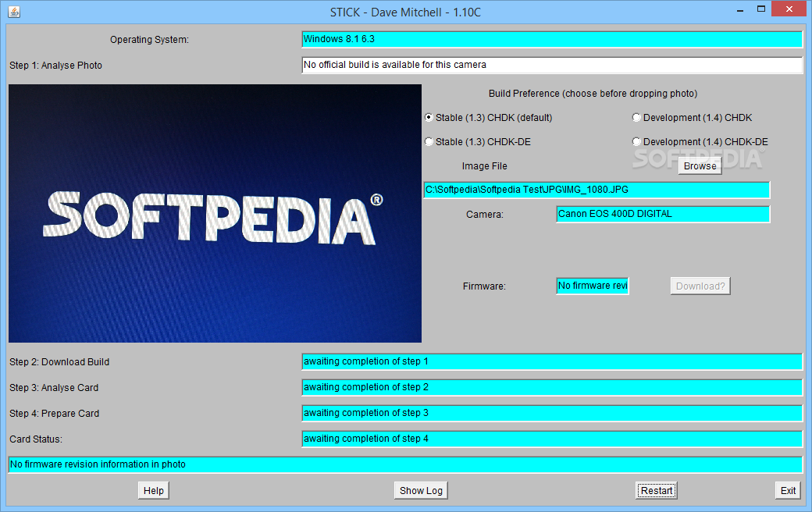This screenshot has width=812, height=512.
Task: Click the 'No firmware revision information in photo' status bar
Action: coord(405,464)
